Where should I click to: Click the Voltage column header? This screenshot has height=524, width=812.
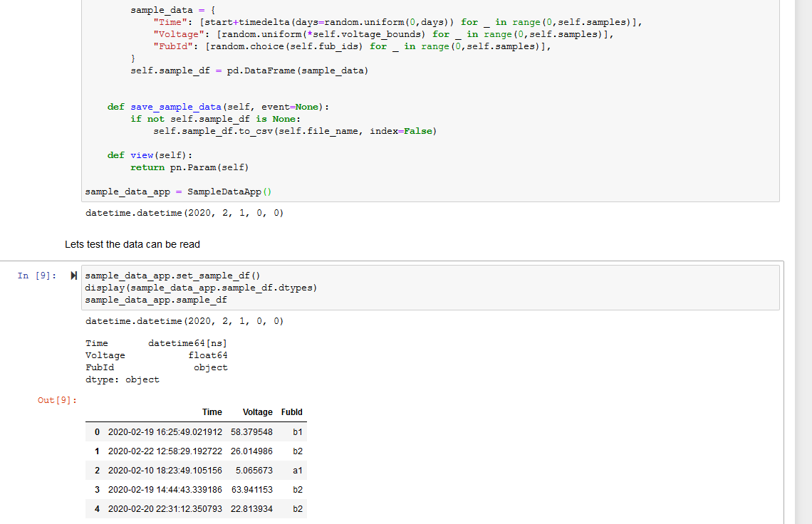[257, 412]
